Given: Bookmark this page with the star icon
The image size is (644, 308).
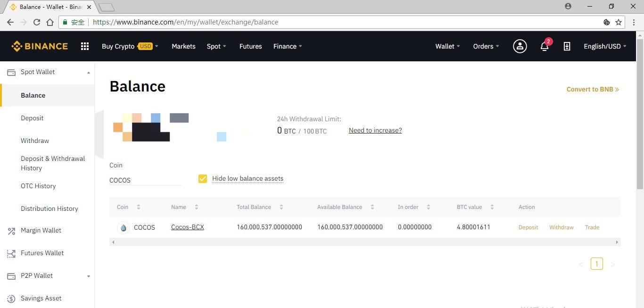Looking at the screenshot, I should (x=619, y=22).
